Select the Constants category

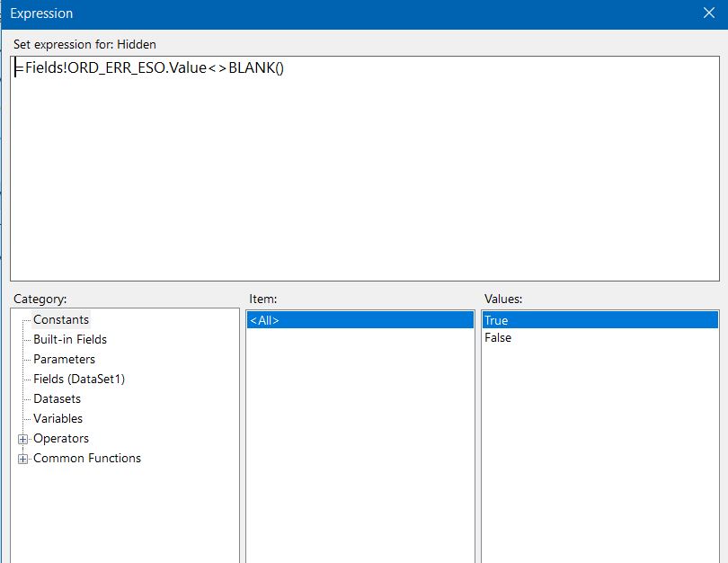61,319
